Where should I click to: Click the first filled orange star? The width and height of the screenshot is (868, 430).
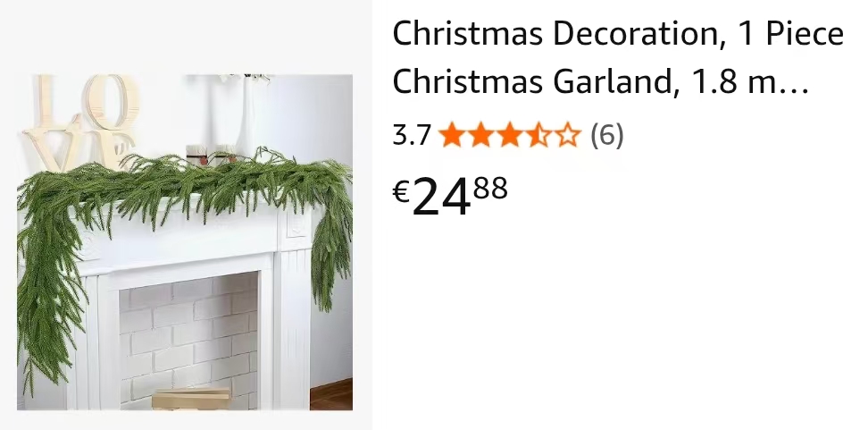452,136
